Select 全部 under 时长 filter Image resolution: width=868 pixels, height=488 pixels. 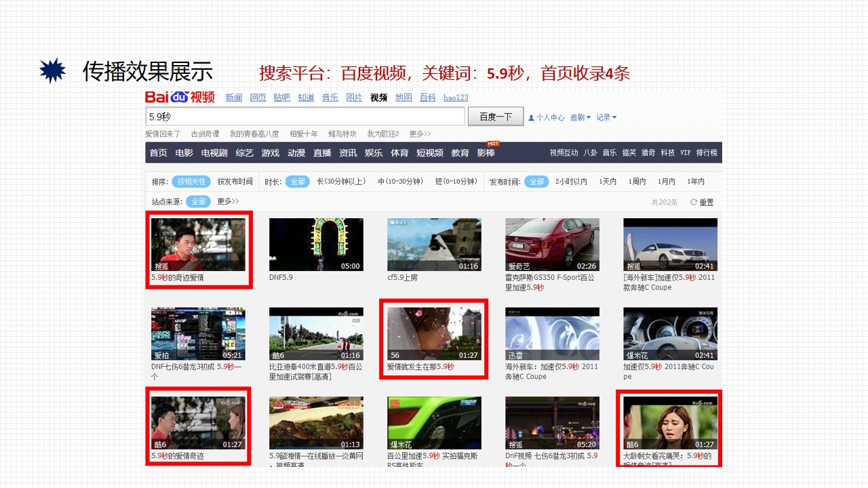tap(297, 182)
